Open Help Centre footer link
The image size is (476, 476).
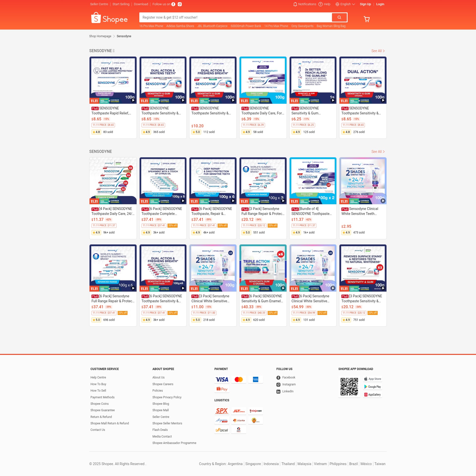[x=98, y=377]
